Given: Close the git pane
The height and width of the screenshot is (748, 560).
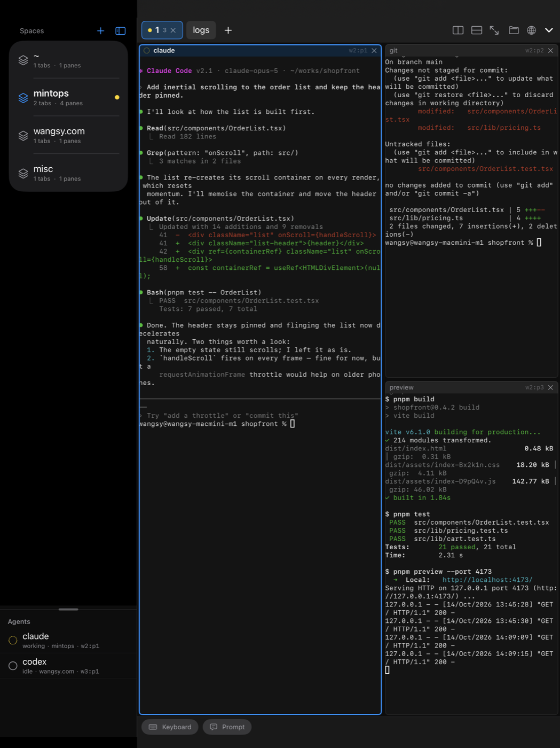Looking at the screenshot, I should [x=550, y=51].
